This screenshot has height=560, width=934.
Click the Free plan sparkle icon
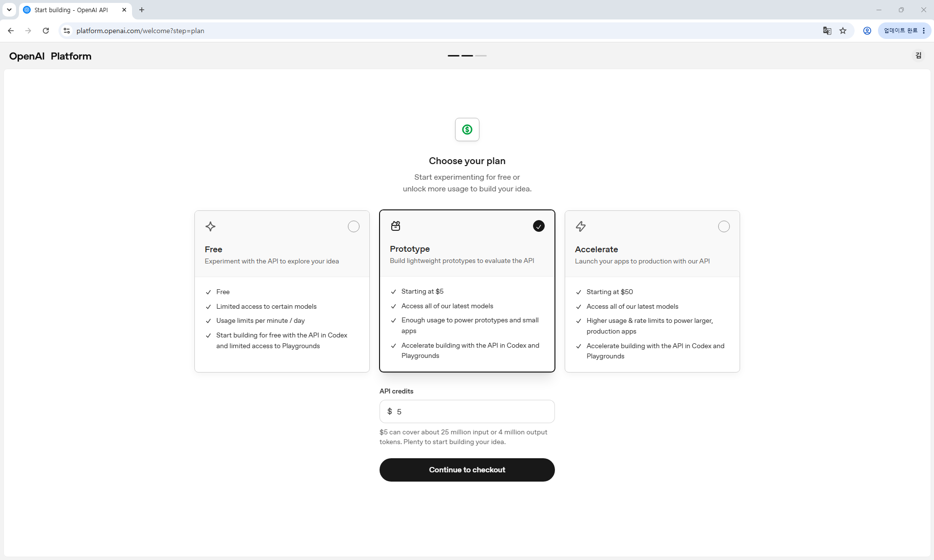coord(210,226)
